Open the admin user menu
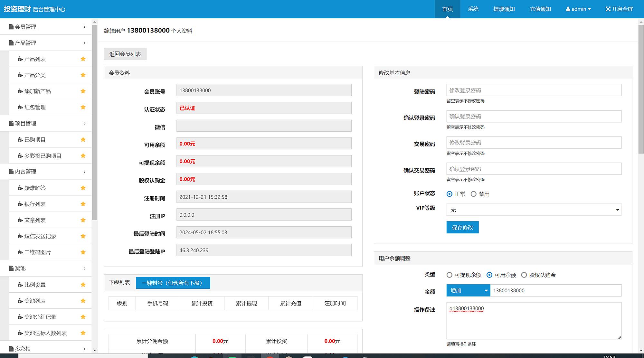Screen dimensions: 644x358 click(x=578, y=9)
